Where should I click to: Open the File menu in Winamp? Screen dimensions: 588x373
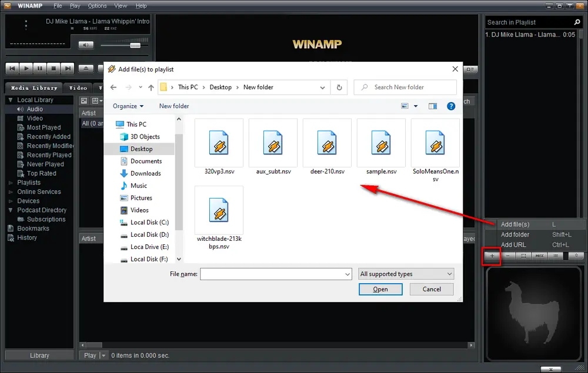58,6
